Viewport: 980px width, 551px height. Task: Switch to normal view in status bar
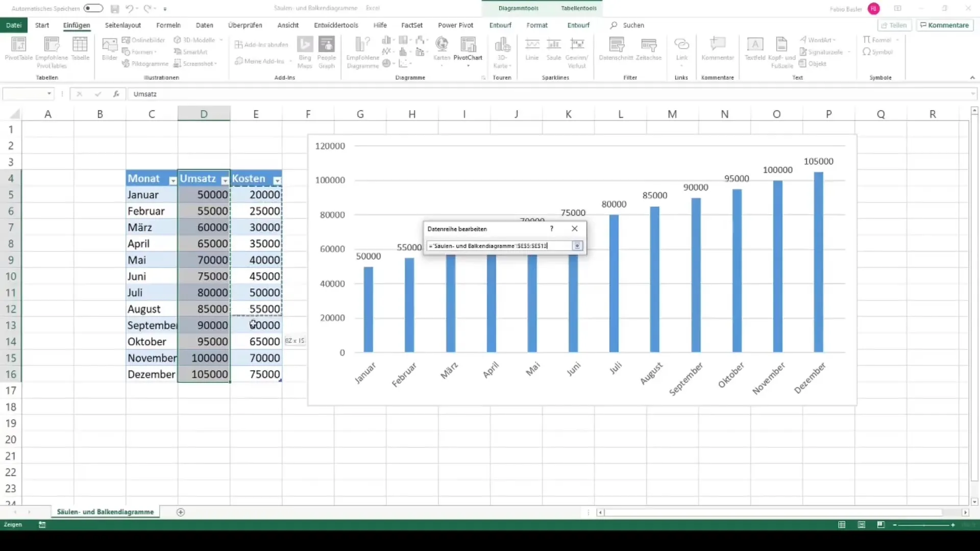coord(842,524)
